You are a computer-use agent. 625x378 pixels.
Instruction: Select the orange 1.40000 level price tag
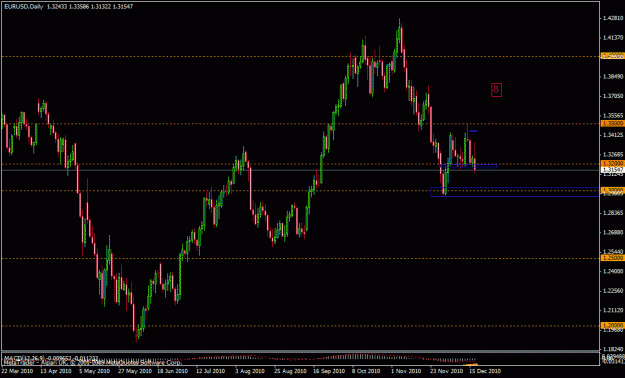[x=612, y=57]
